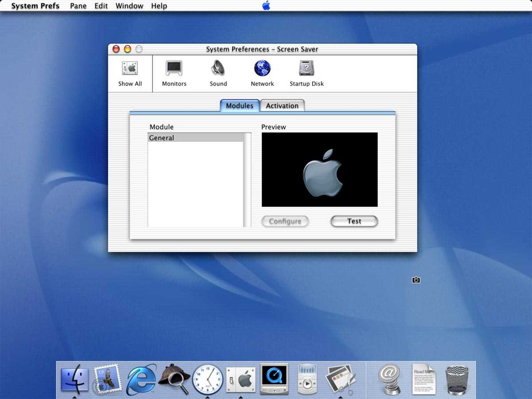Open the Startup Disk preference pane

click(307, 74)
